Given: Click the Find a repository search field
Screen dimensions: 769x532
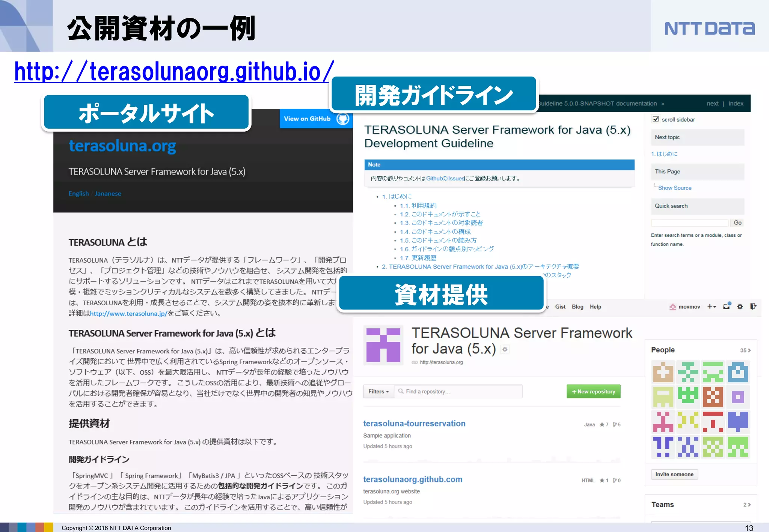Looking at the screenshot, I should tap(458, 391).
